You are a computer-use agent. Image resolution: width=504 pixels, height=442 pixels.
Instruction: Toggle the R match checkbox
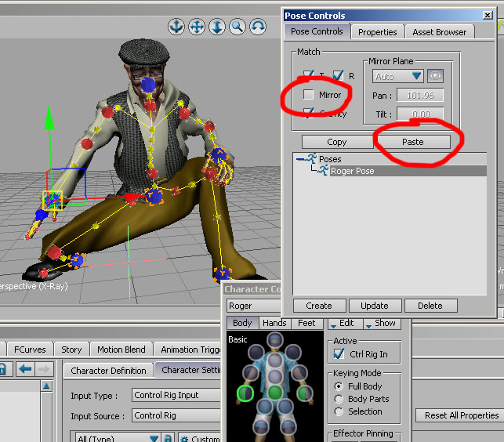pos(338,75)
